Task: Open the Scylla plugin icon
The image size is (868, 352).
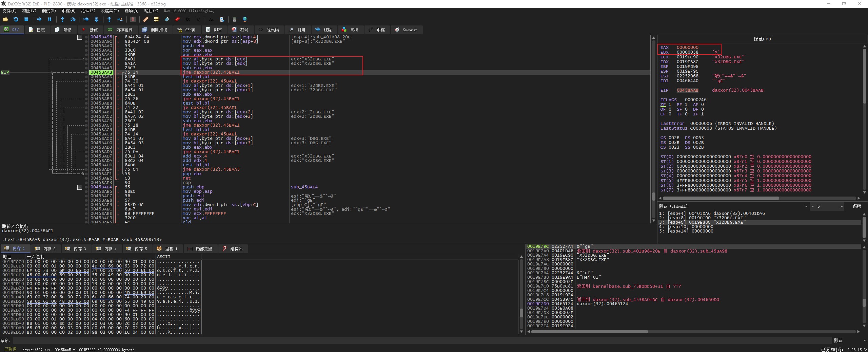Action: (133, 19)
